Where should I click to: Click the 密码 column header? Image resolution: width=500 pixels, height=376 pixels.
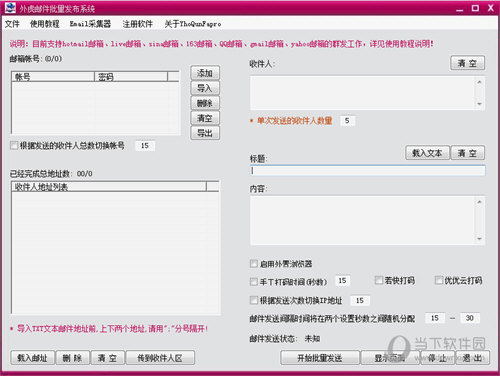point(131,77)
